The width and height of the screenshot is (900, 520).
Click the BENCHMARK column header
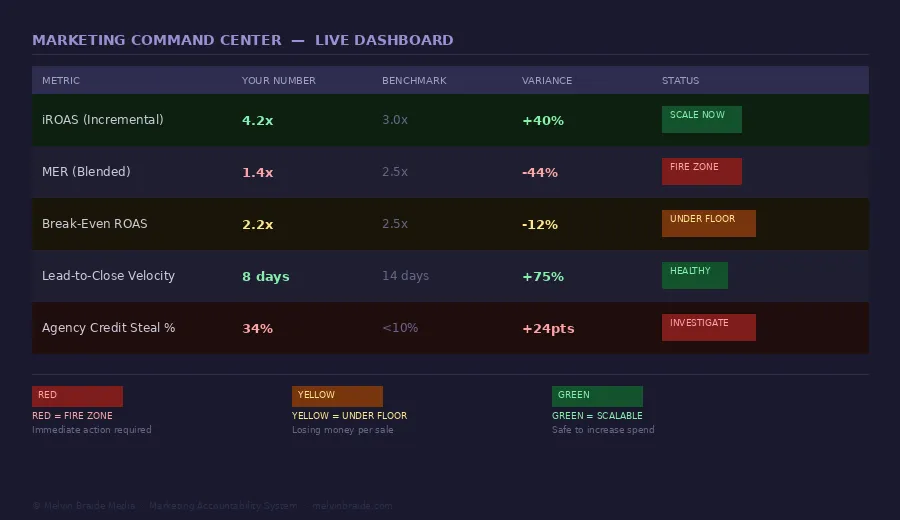click(414, 80)
